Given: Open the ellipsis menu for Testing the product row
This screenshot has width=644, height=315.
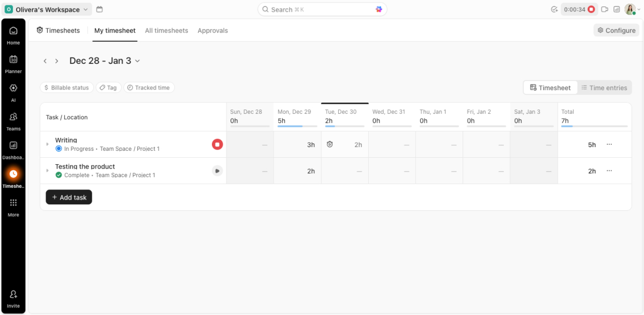Looking at the screenshot, I should pos(609,171).
